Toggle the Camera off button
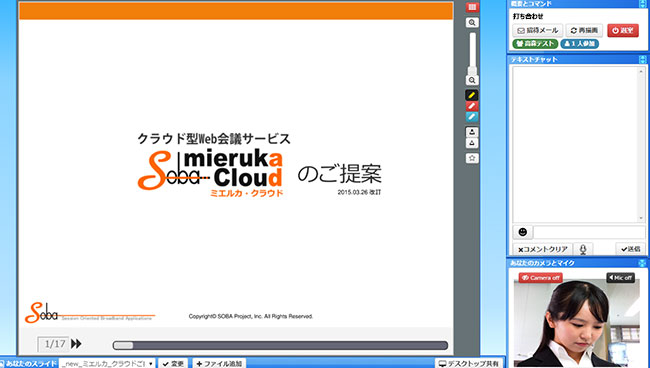The image size is (650, 368). (541, 278)
